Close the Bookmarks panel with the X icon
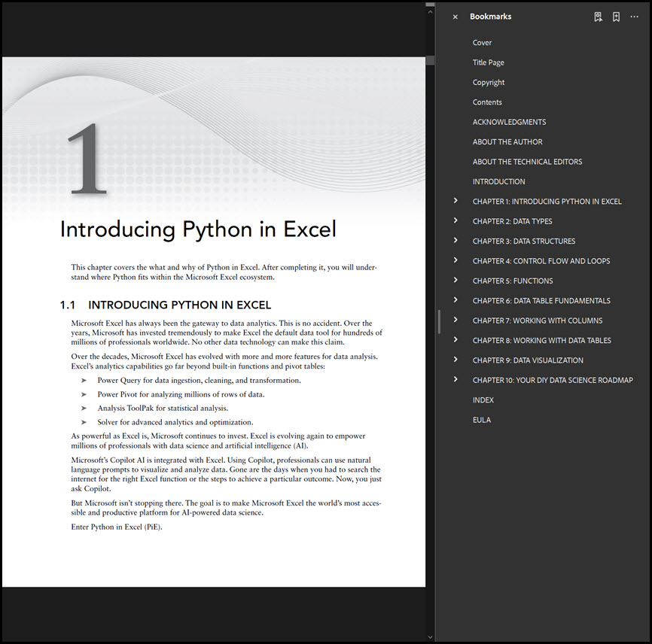 455,17
